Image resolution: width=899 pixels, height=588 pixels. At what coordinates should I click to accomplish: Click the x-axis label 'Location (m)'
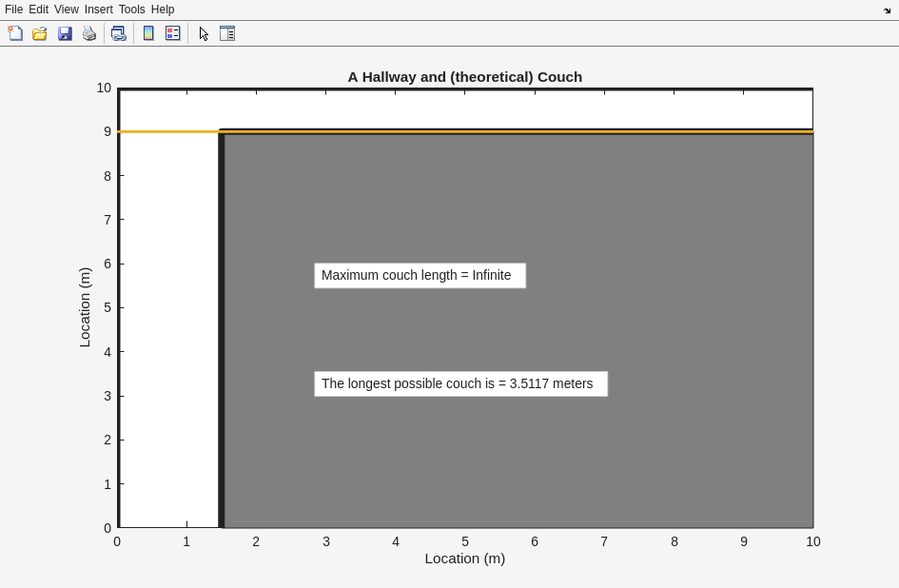pos(464,559)
